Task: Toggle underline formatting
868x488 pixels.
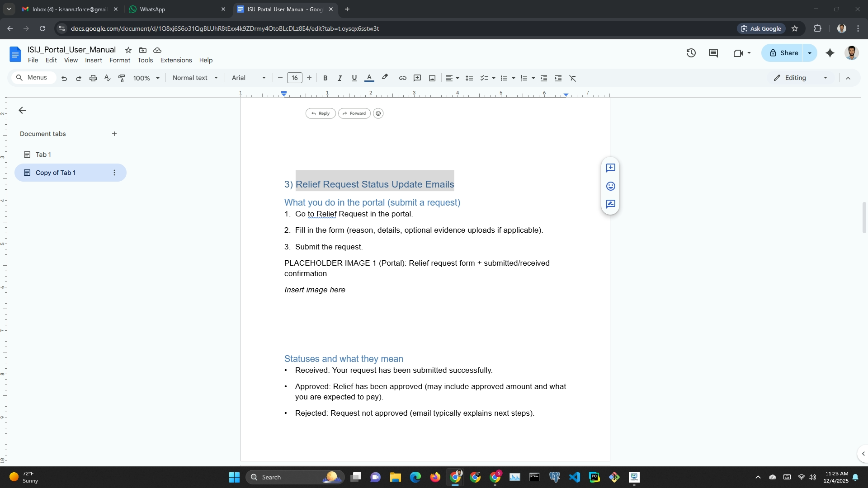Action: (354, 78)
